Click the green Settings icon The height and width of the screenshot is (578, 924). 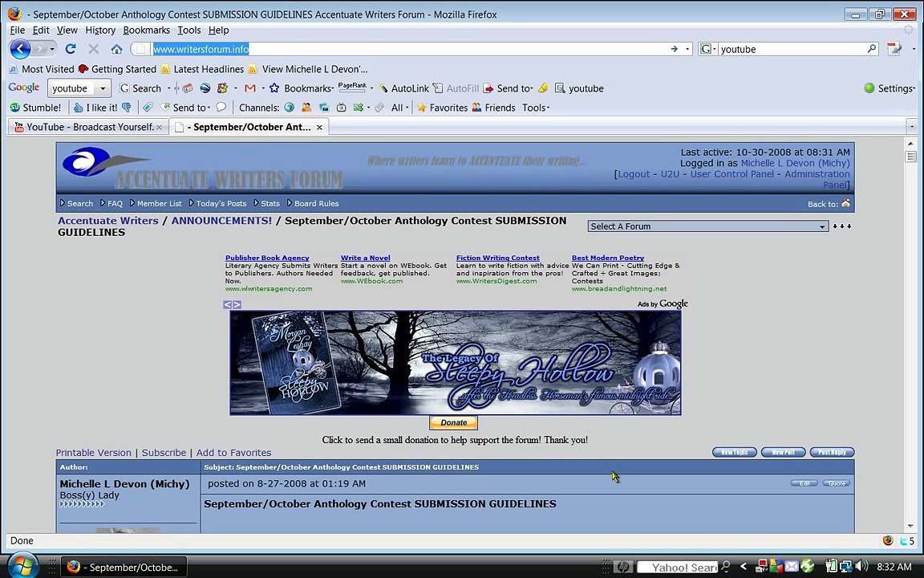869,88
